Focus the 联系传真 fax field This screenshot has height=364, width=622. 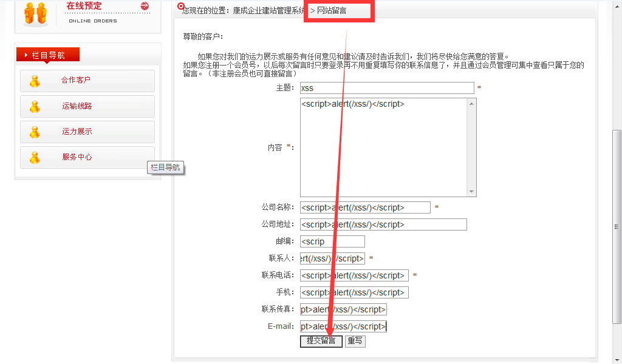coord(344,309)
